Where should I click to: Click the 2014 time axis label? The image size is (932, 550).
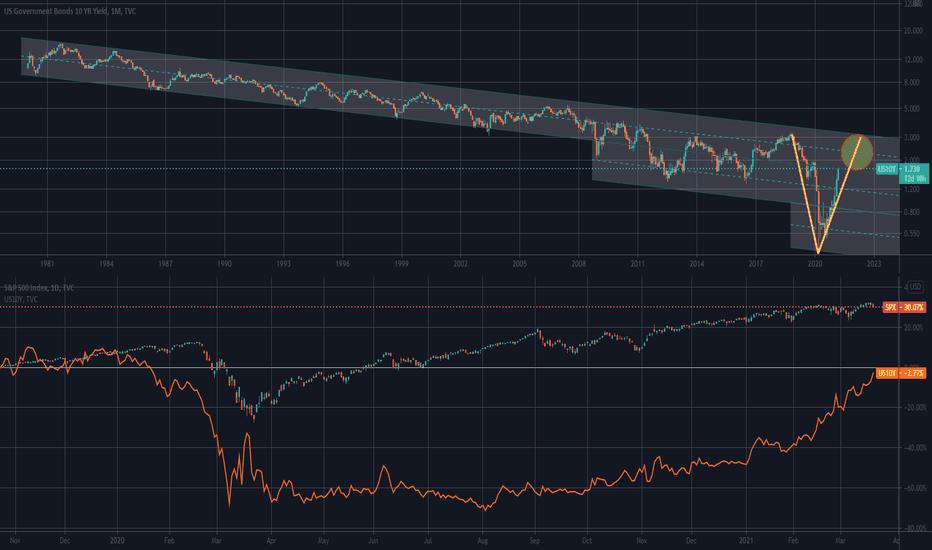coord(697,263)
